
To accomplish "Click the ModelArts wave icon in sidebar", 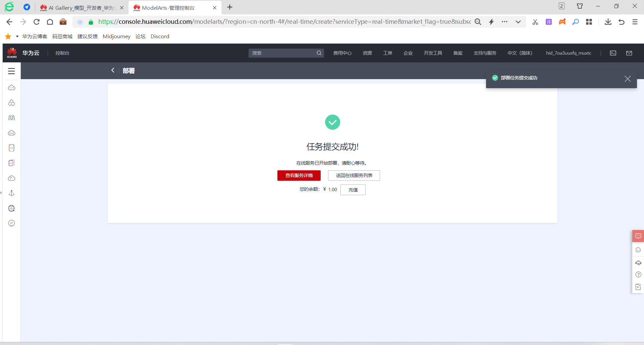I will point(12,118).
